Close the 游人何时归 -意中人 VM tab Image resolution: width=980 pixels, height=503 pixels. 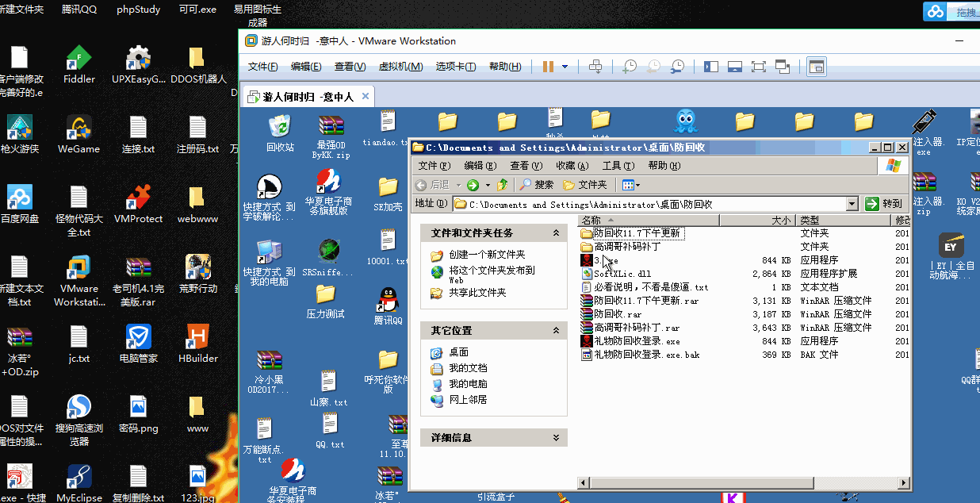[x=366, y=97]
